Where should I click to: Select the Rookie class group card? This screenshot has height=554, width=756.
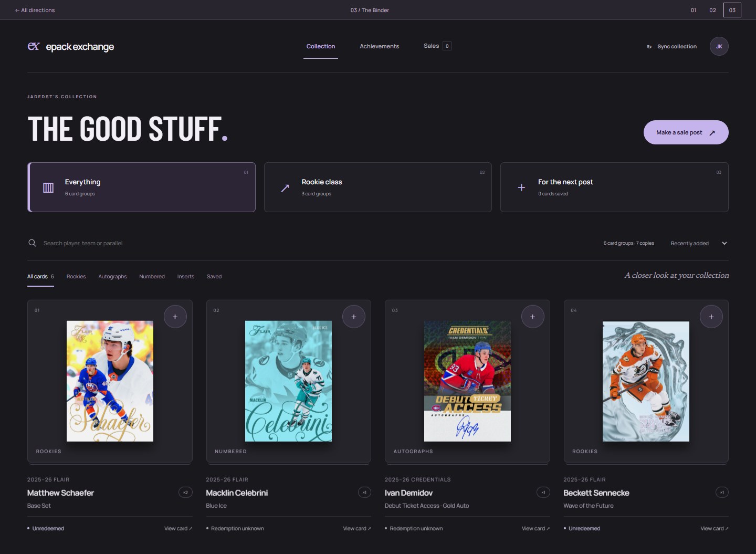click(378, 187)
